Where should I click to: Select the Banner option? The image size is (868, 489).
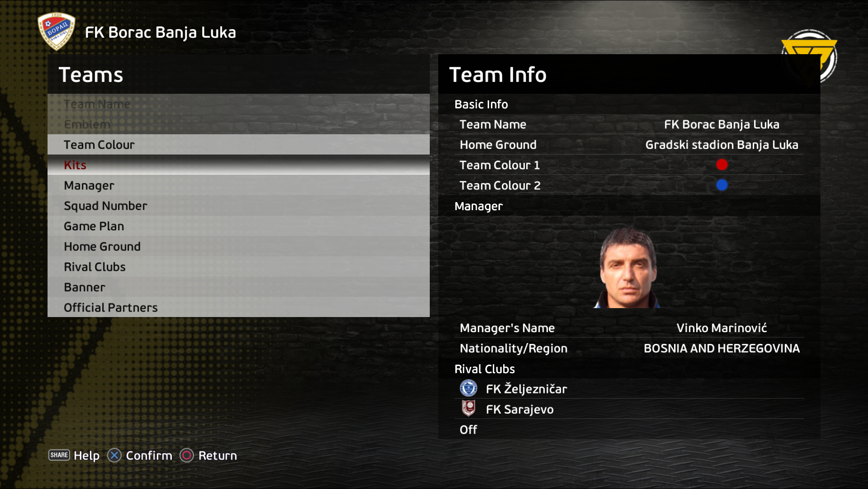tap(239, 286)
